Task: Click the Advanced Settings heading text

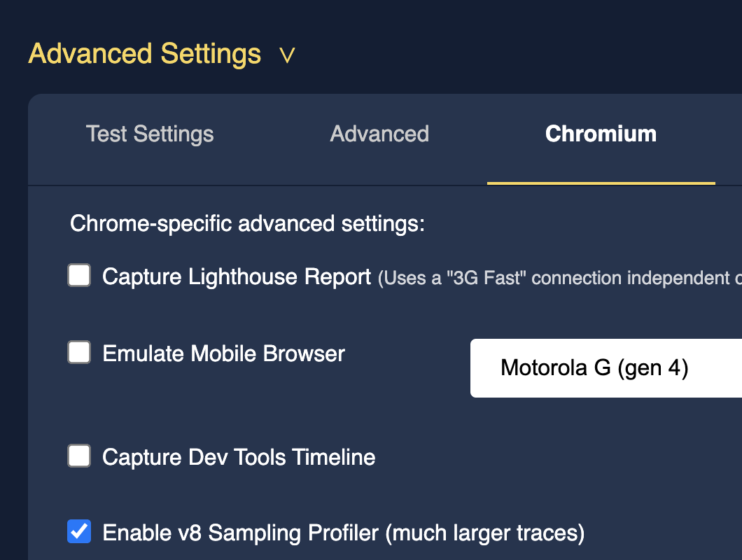Action: pos(145,54)
